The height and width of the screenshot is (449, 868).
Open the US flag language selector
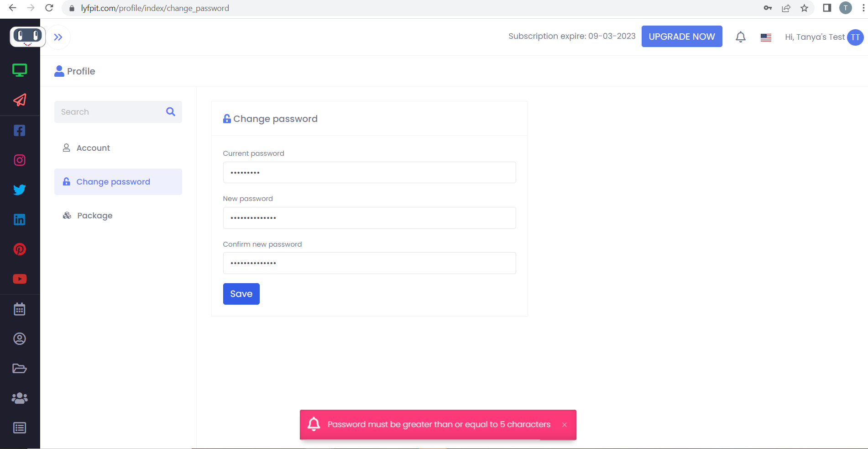766,37
